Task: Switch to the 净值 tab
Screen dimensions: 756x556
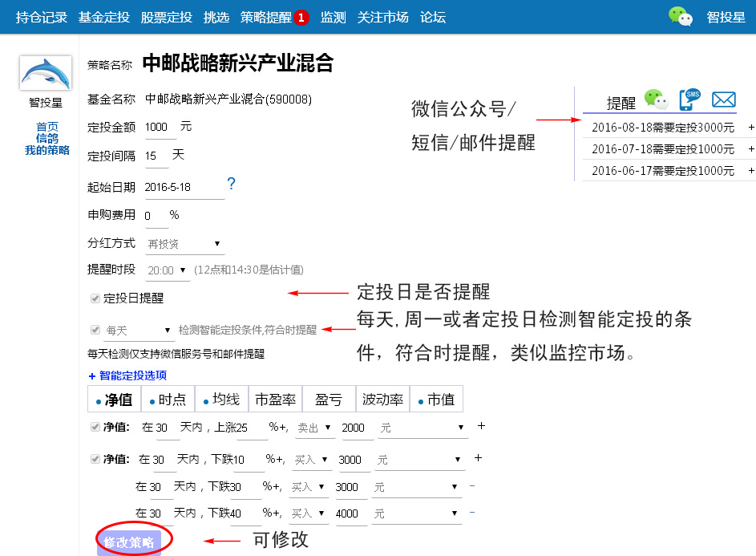Action: pos(115,399)
